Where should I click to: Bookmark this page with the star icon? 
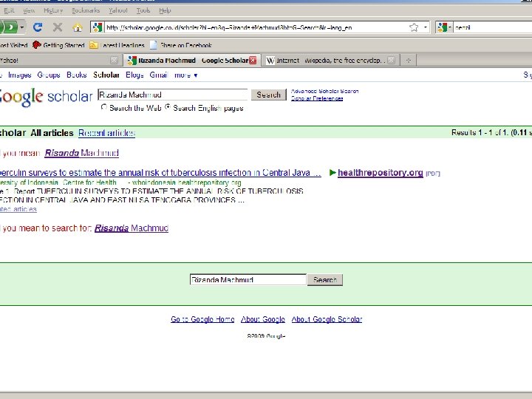click(x=414, y=27)
